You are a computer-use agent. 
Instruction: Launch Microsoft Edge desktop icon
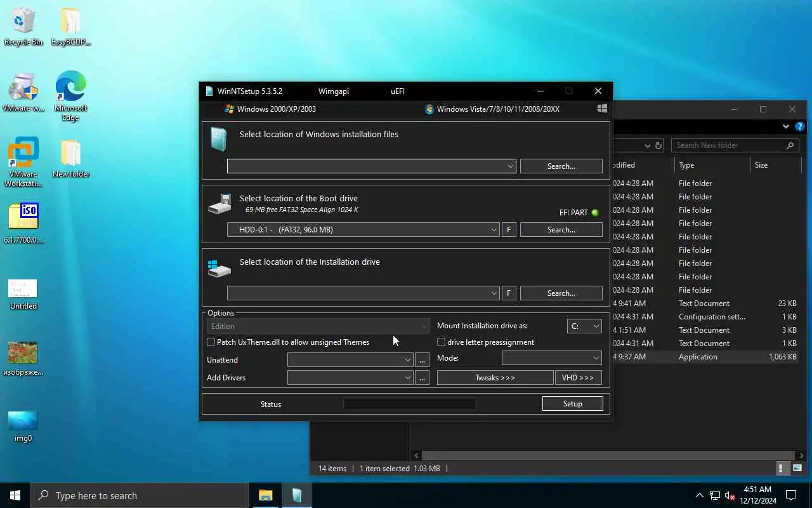point(70,95)
